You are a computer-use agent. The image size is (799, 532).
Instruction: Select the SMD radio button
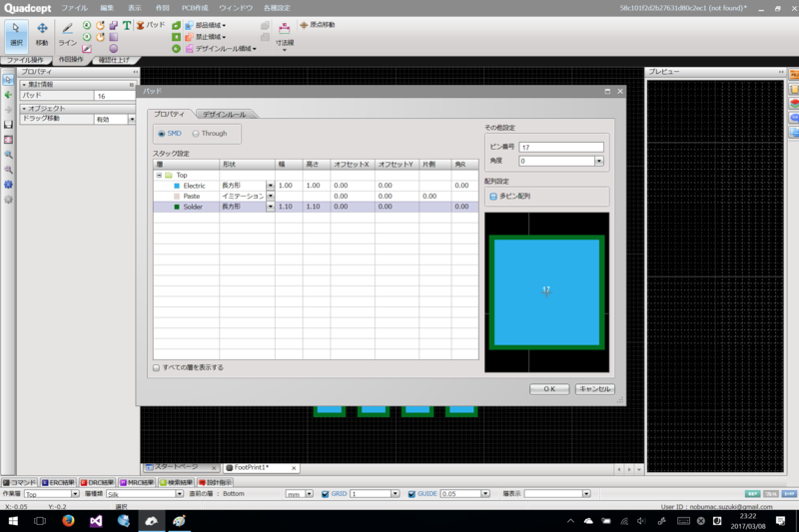point(162,134)
